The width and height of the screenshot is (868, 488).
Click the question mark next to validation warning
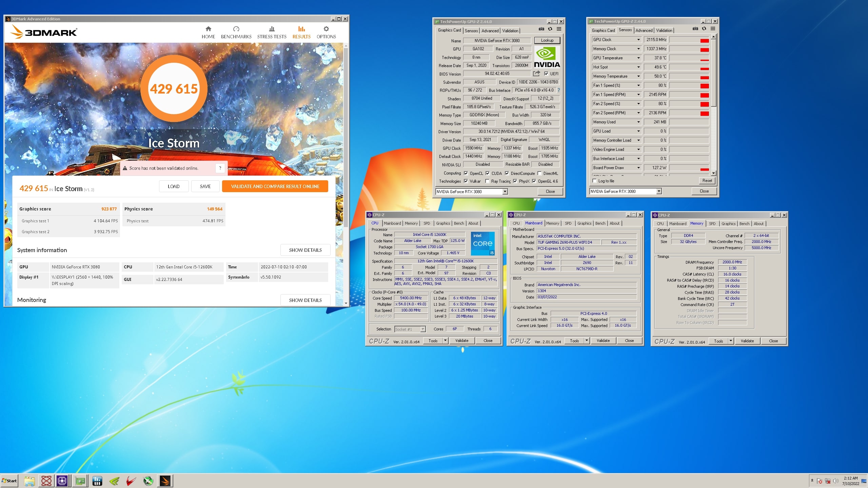point(220,168)
